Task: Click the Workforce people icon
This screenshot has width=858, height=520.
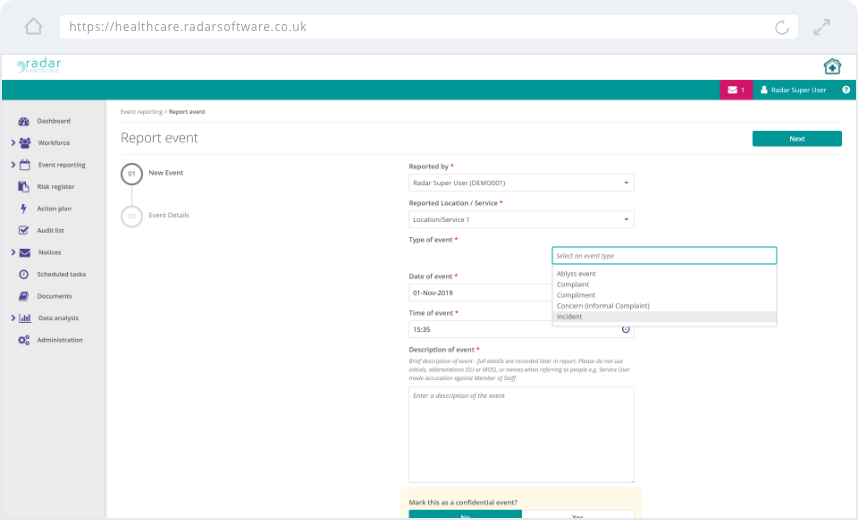Action: 25,143
